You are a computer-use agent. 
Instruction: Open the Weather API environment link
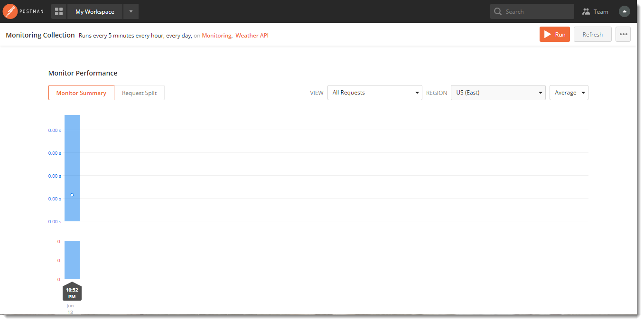tap(252, 36)
